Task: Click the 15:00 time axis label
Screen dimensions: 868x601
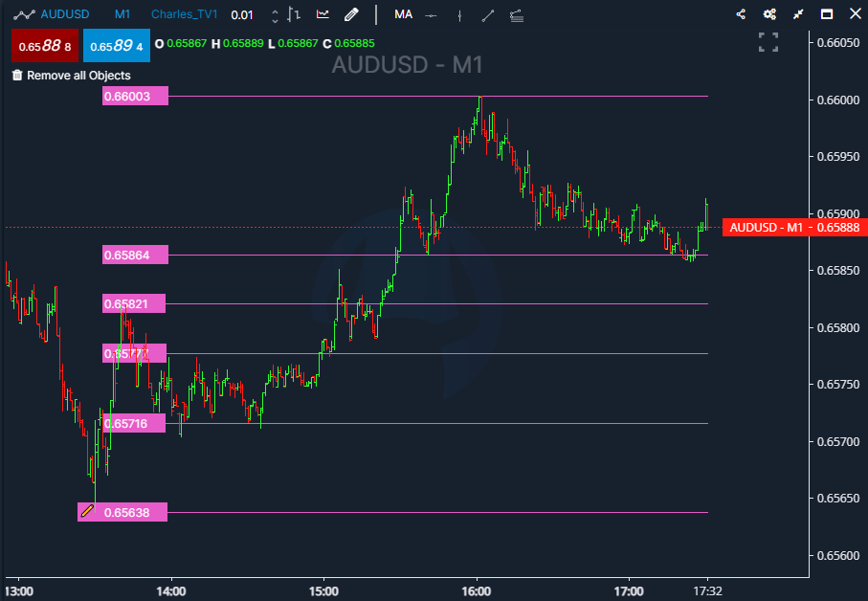Action: click(x=323, y=591)
